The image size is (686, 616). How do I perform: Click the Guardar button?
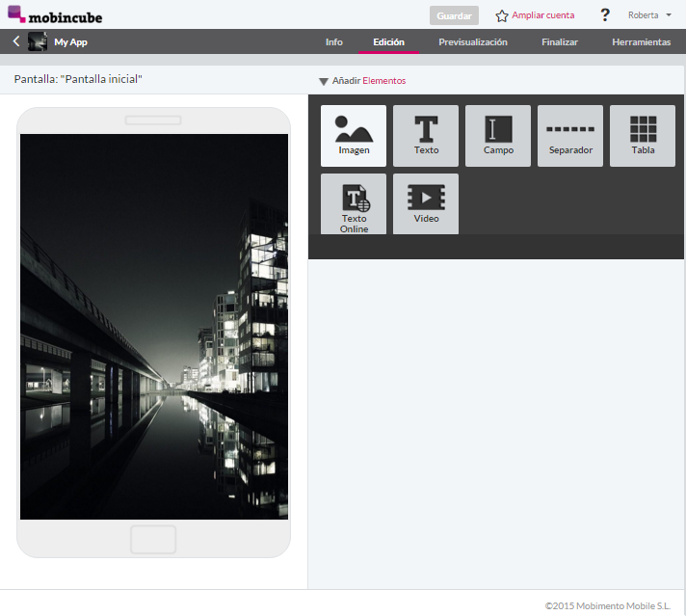point(454,15)
